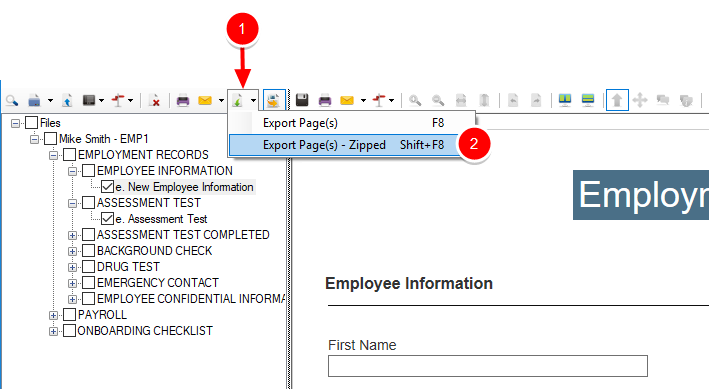Screen dimensions: 709x389
Task: Select the 'e. Assessment Test' tree label
Action: (x=161, y=219)
